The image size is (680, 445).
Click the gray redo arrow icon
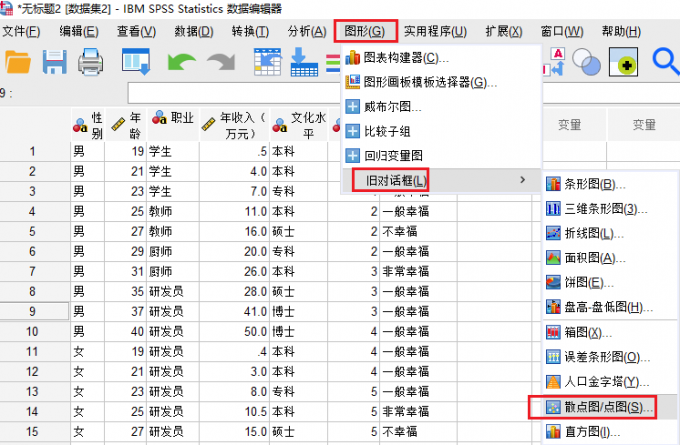[x=221, y=62]
